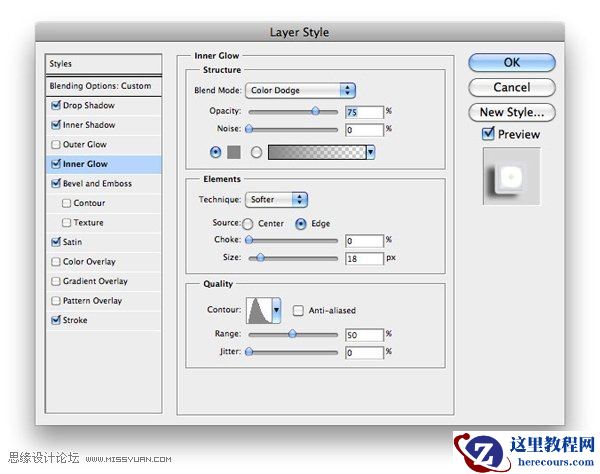
Task: Select the Pattern Overlay style label
Action: click(x=92, y=301)
